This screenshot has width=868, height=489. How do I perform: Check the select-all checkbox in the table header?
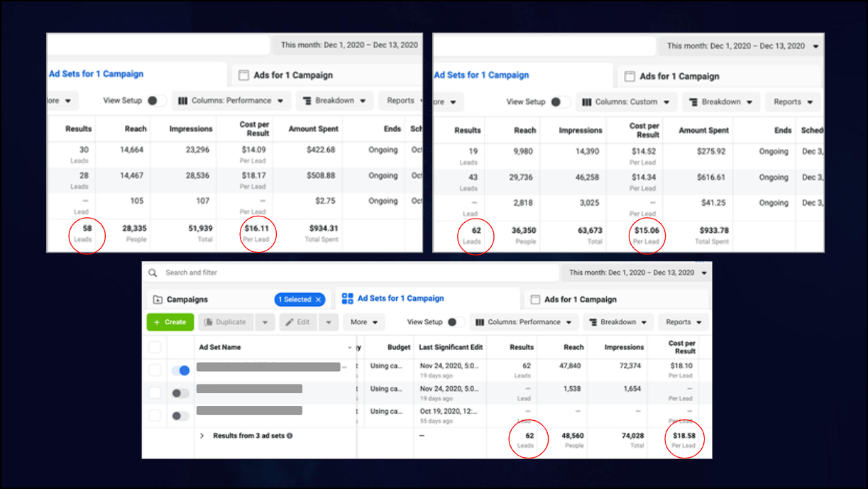click(155, 347)
